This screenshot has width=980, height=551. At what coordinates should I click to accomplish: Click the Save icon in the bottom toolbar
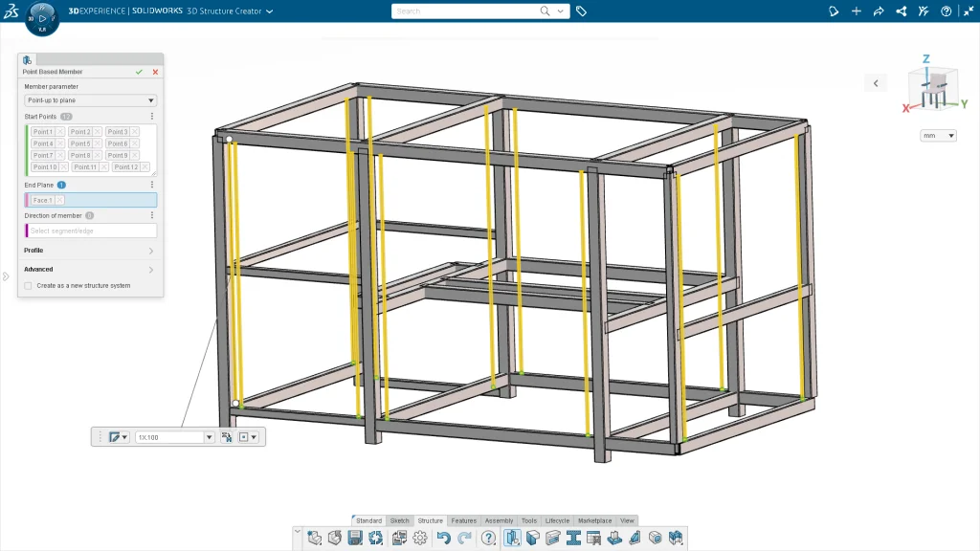[355, 538]
